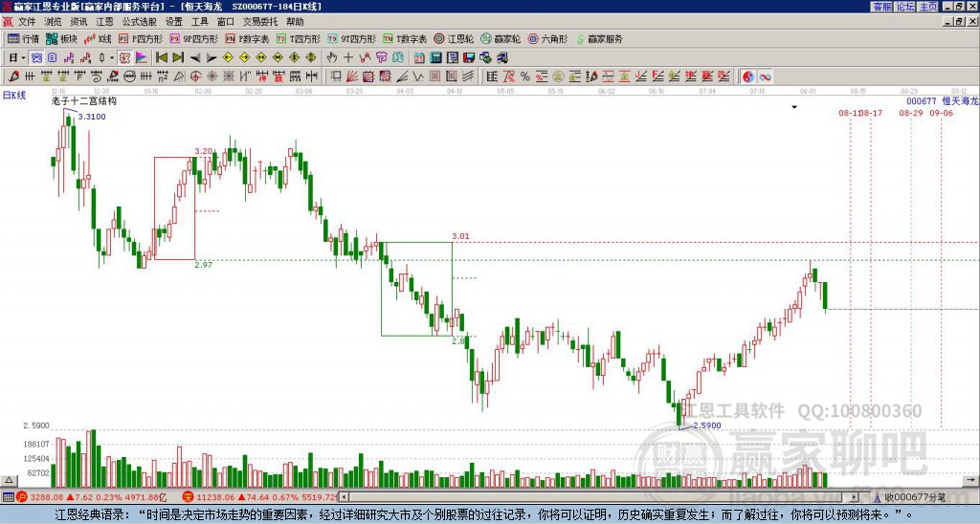This screenshot has height=524, width=980.
Task: Click the infinity loop icon
Action: point(765,76)
